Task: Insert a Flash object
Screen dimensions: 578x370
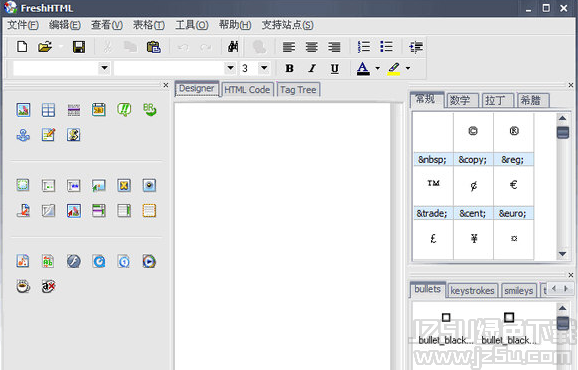Action: click(74, 261)
